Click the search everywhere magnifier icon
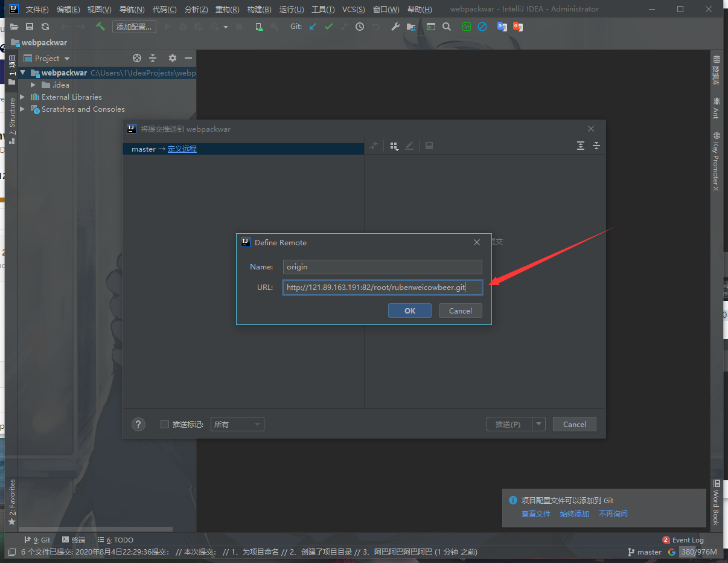Screen dimensions: 728x563 447,27
